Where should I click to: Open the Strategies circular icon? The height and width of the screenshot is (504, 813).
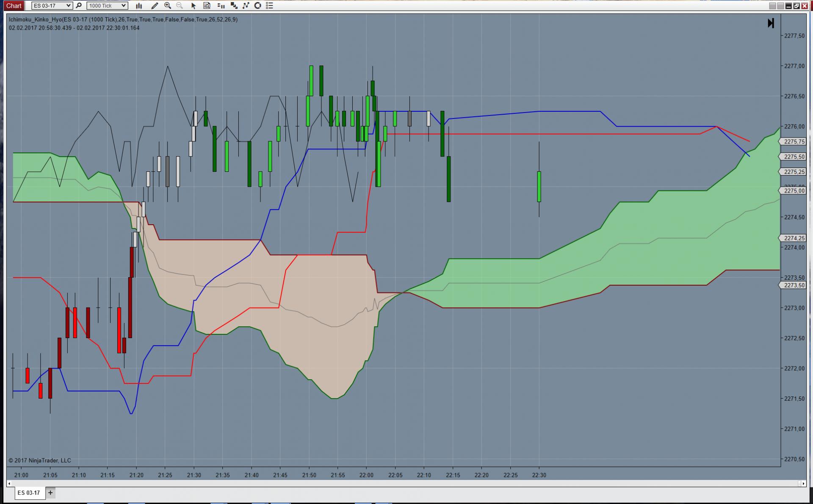[257, 6]
